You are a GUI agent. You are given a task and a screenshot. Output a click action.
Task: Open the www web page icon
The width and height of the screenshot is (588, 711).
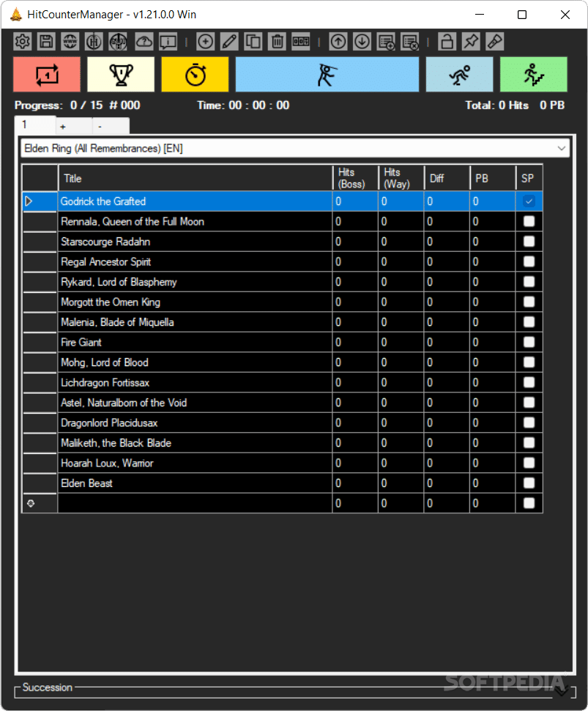(x=70, y=42)
